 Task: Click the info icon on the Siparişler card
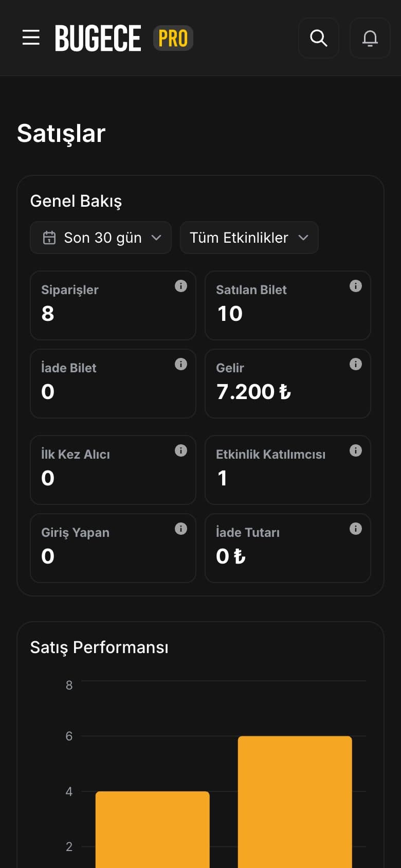click(x=181, y=286)
